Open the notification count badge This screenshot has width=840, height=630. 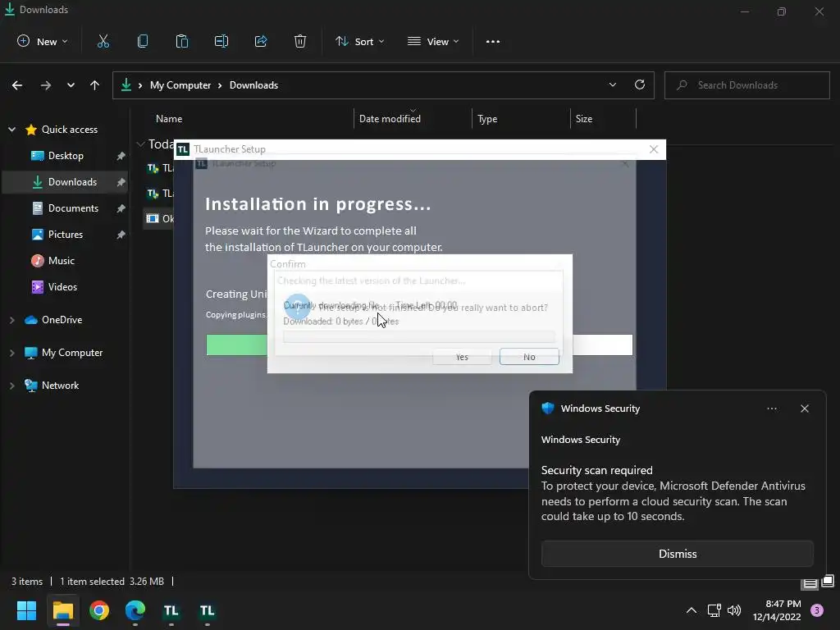(x=817, y=610)
